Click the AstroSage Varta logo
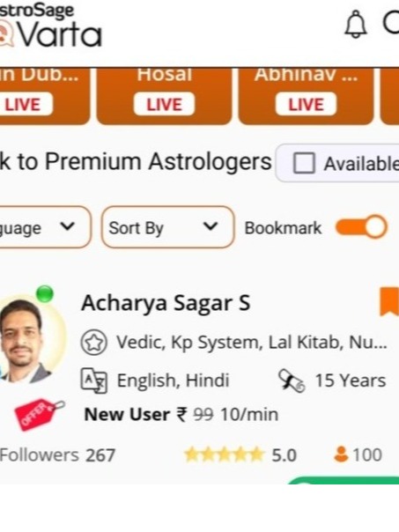 point(50,25)
